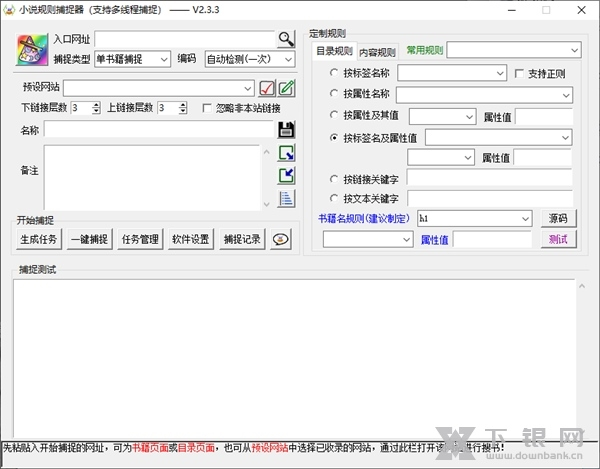Click the 属性值 field beside 测试 button
600x469 pixels.
(492, 239)
